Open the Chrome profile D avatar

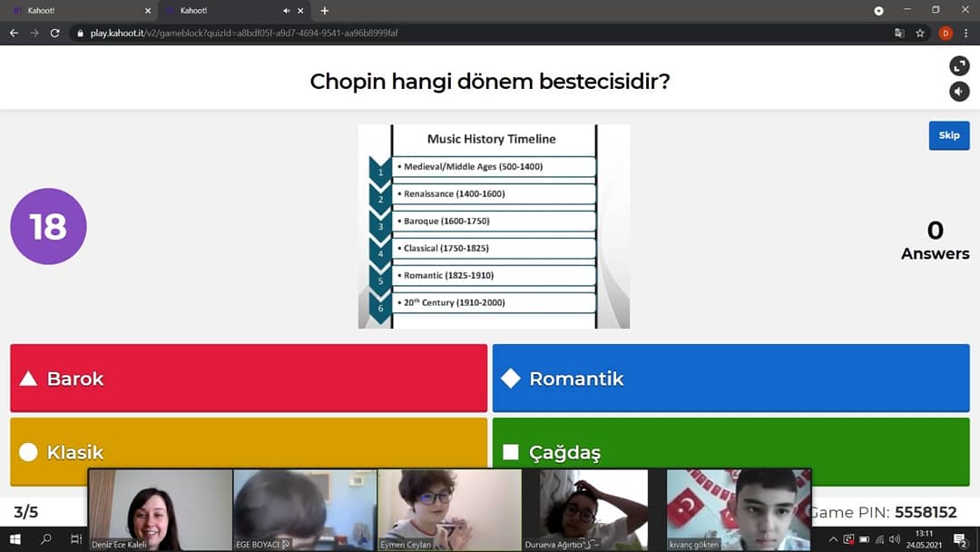946,33
